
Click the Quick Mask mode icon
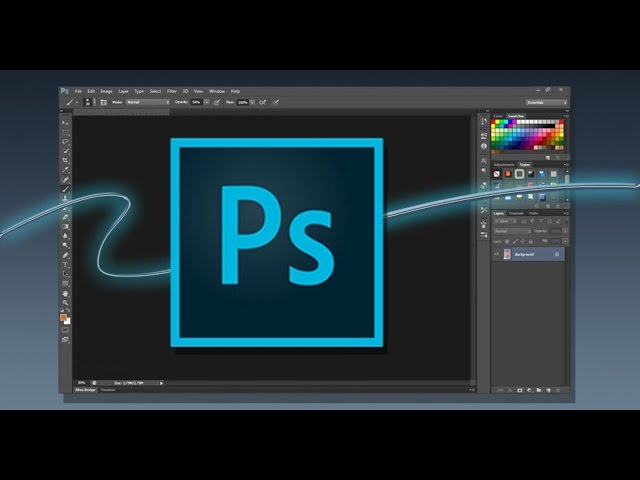click(x=65, y=330)
